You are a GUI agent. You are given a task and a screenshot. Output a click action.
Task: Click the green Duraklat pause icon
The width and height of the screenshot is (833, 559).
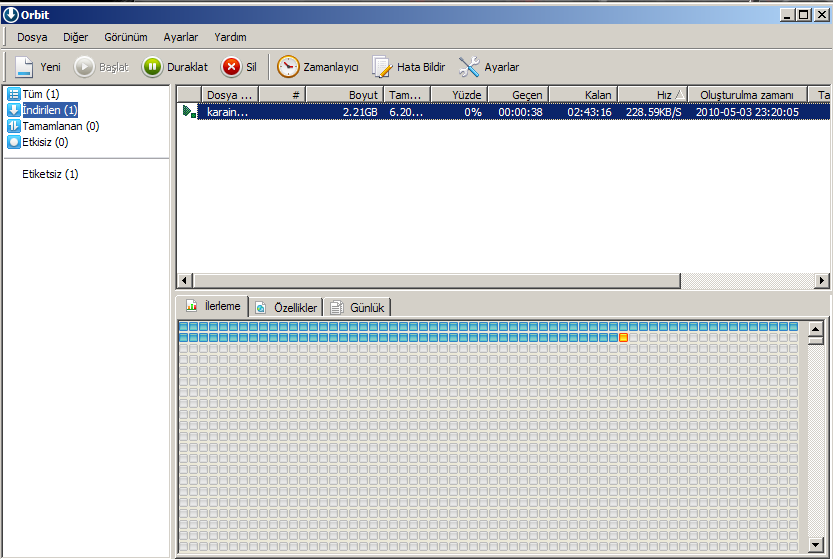152,67
